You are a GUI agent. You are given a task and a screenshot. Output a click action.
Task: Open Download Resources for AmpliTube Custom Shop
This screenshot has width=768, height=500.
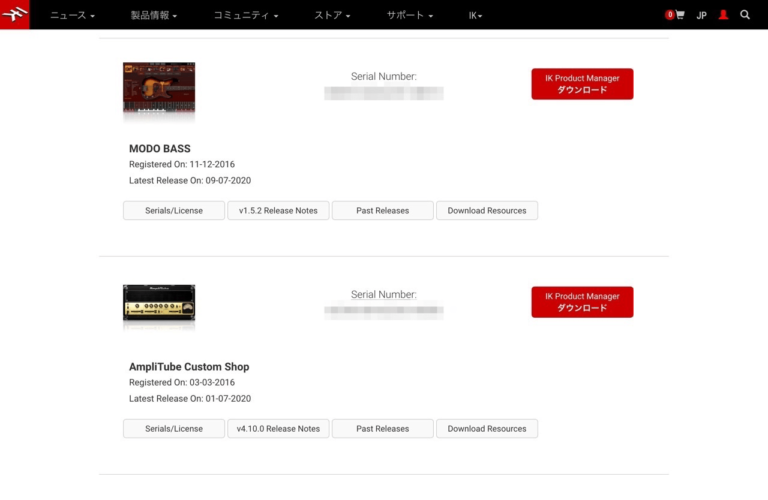[487, 429]
